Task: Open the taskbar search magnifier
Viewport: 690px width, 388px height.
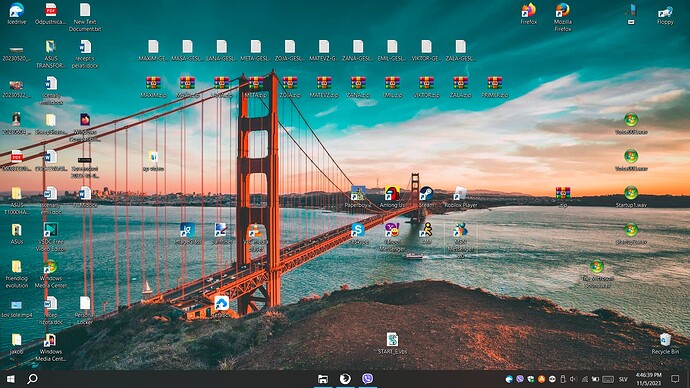Action: point(32,379)
